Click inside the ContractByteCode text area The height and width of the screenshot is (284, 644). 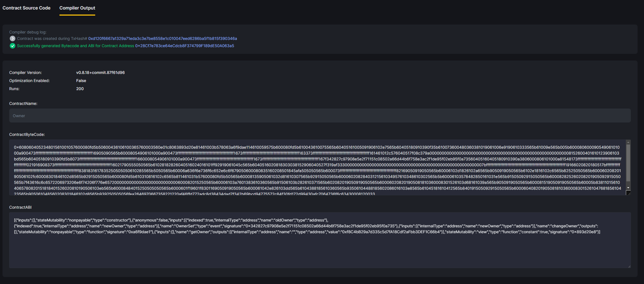point(317,168)
